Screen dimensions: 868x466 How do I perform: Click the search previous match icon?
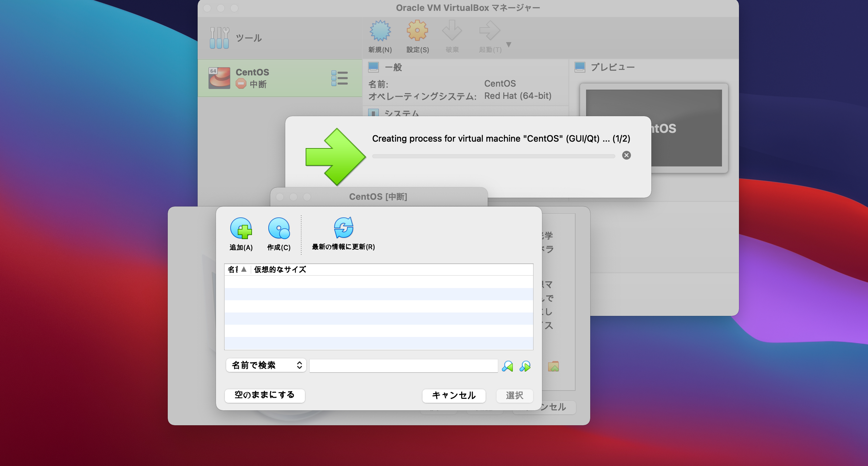tap(507, 366)
